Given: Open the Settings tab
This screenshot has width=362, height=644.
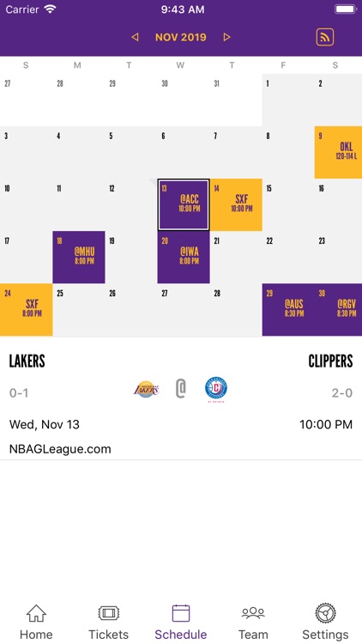Looking at the screenshot, I should pyautogui.click(x=325, y=623).
